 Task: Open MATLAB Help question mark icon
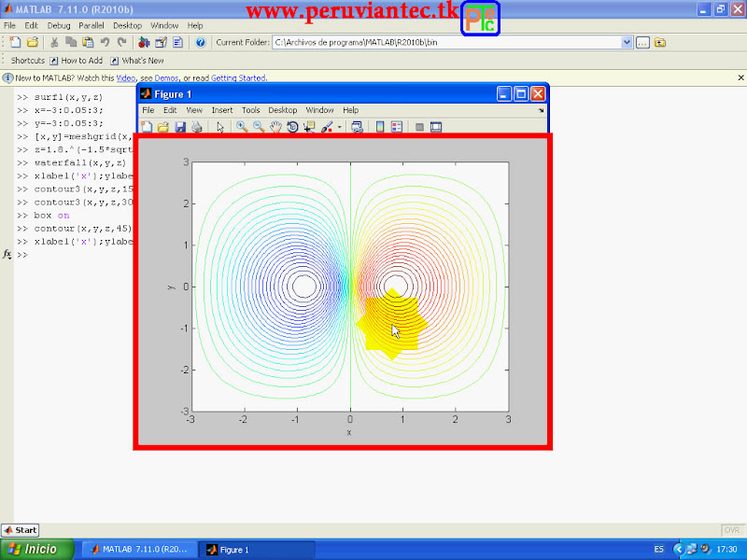pos(201,42)
